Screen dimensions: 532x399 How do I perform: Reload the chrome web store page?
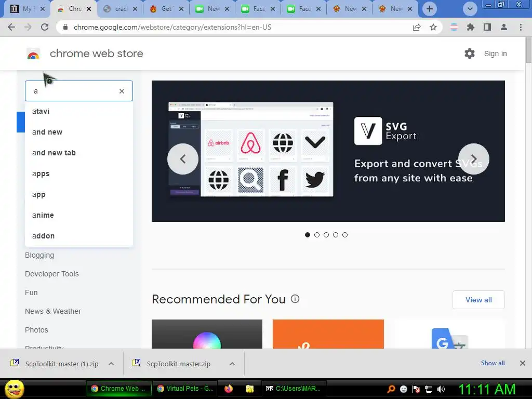pos(45,27)
